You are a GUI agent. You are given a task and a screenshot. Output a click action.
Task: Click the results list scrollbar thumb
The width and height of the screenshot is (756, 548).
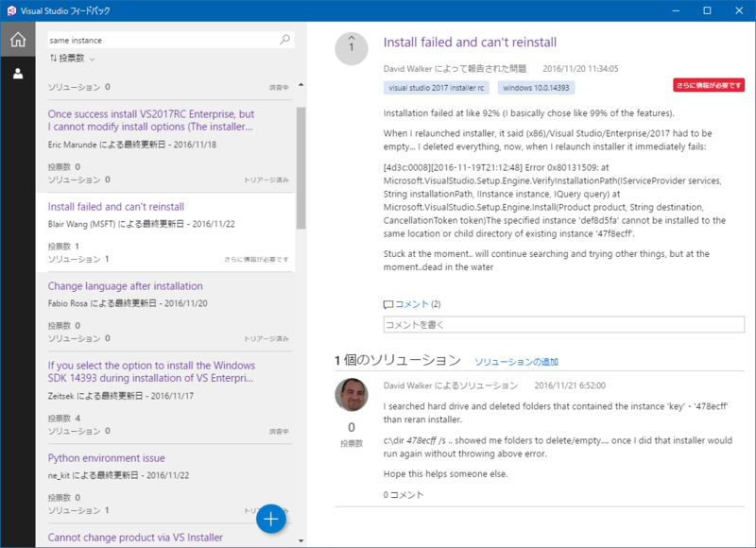click(301, 168)
